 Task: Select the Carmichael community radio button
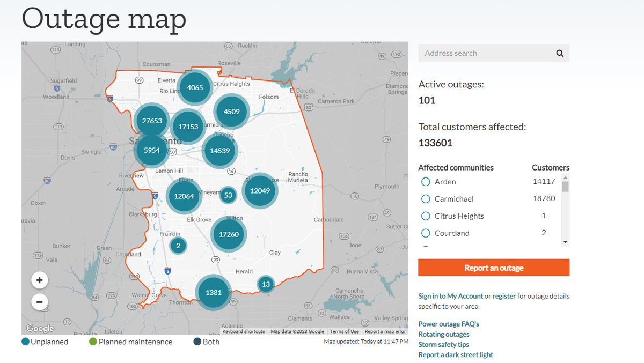click(x=426, y=199)
